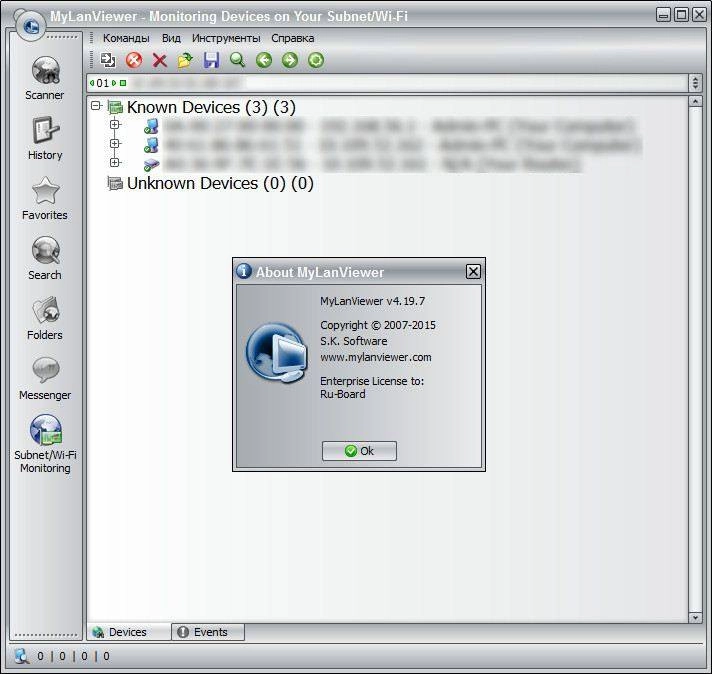The width and height of the screenshot is (712, 674).
Task: Open the Справка menu
Action: point(293,38)
